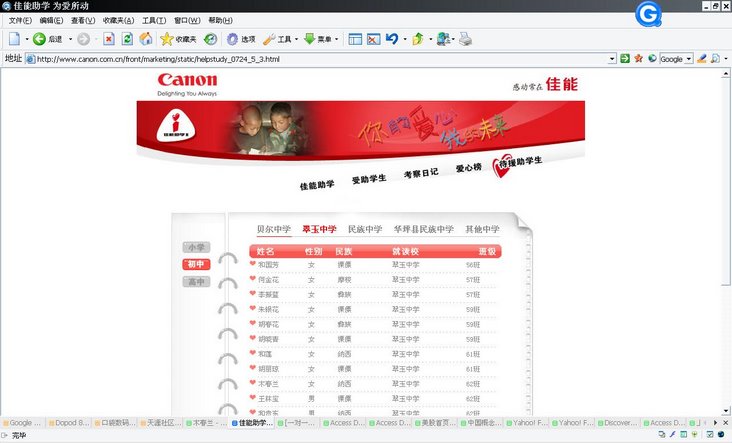Choose the 高中 school level button
The image size is (732, 443).
point(196,282)
